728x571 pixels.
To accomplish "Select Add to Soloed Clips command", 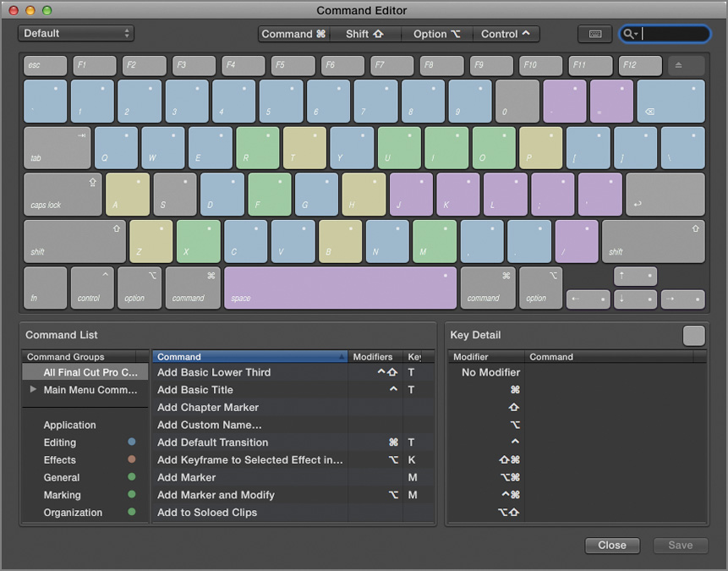I will tap(293, 513).
